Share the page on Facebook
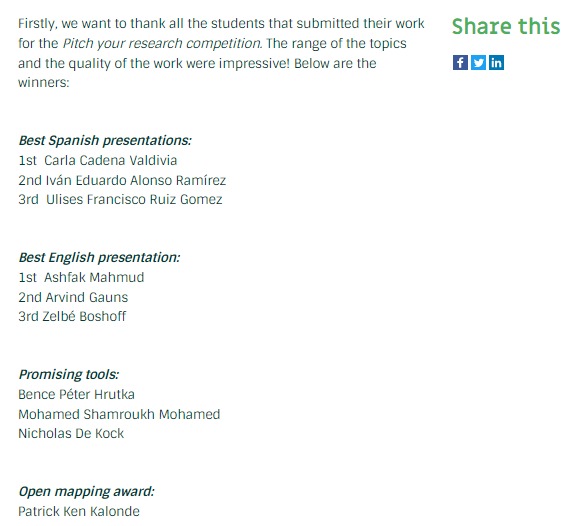573x526 pixels. point(460,63)
